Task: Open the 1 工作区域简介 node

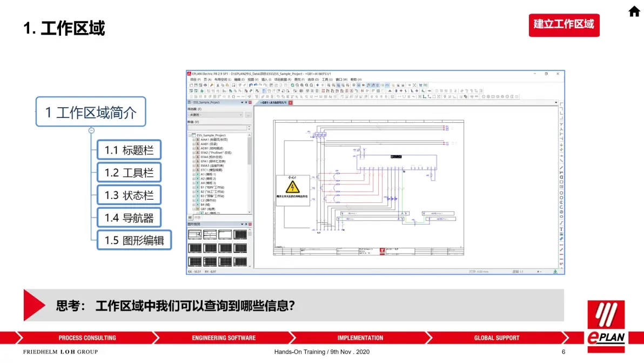Action: coord(91,111)
